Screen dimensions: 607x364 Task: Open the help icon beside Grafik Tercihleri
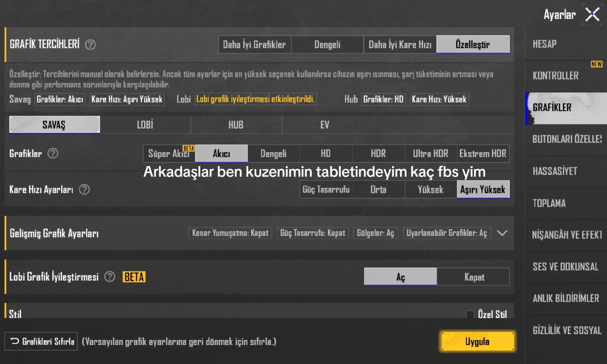click(90, 45)
